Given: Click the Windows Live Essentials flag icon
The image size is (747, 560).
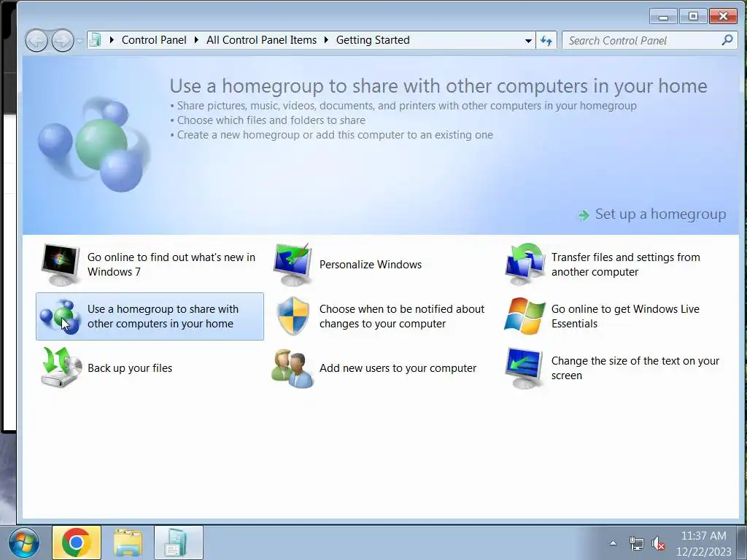Looking at the screenshot, I should [525, 316].
